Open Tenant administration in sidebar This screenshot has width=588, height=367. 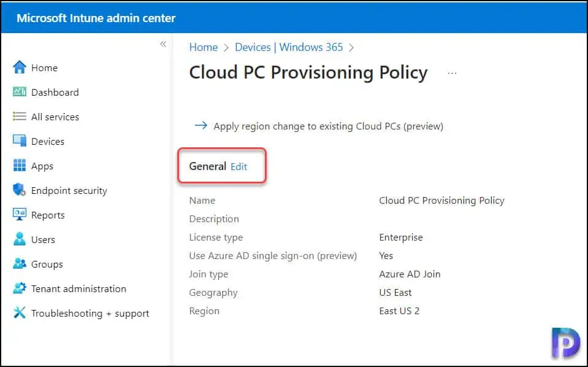click(x=78, y=289)
